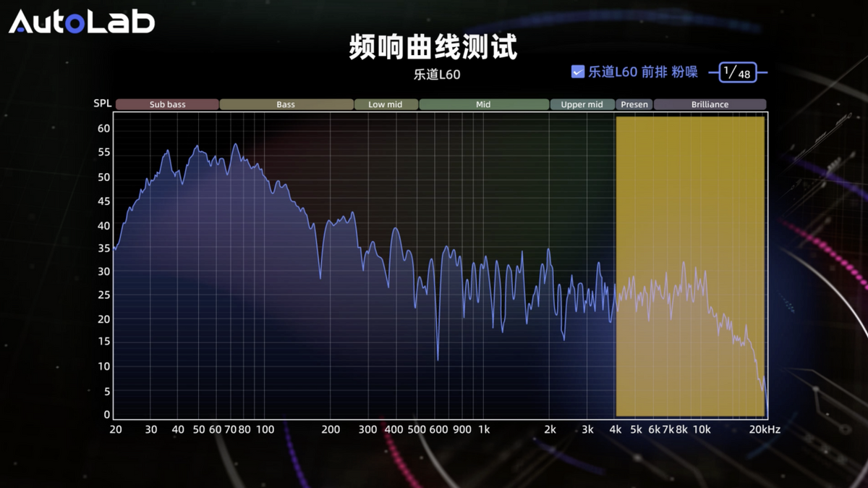Select the Bass band label
The image size is (868, 488).
(286, 104)
